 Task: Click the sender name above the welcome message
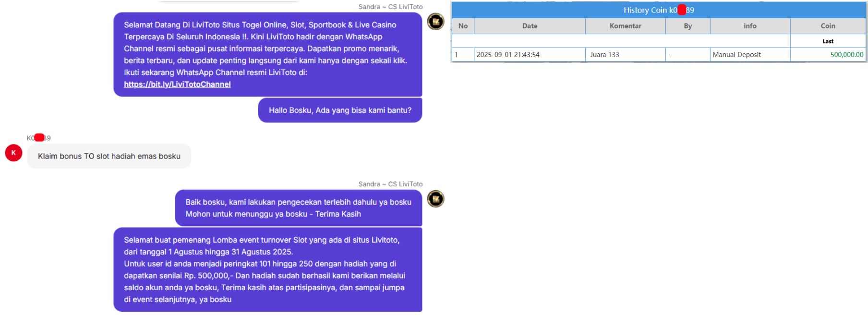pyautogui.click(x=390, y=7)
